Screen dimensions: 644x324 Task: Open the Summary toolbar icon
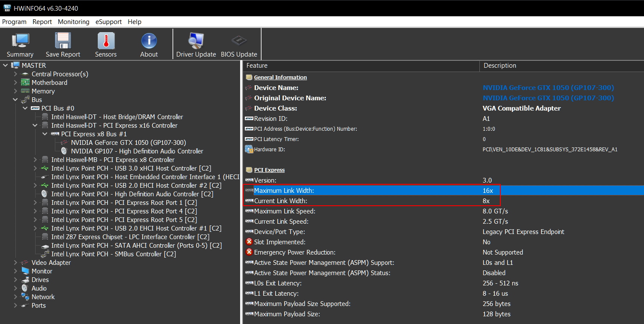point(20,41)
